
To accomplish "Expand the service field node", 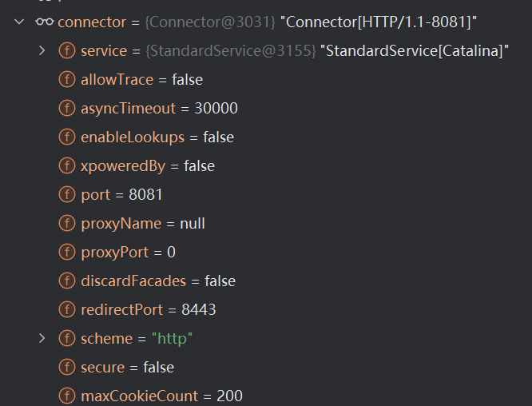I will 42,51.
